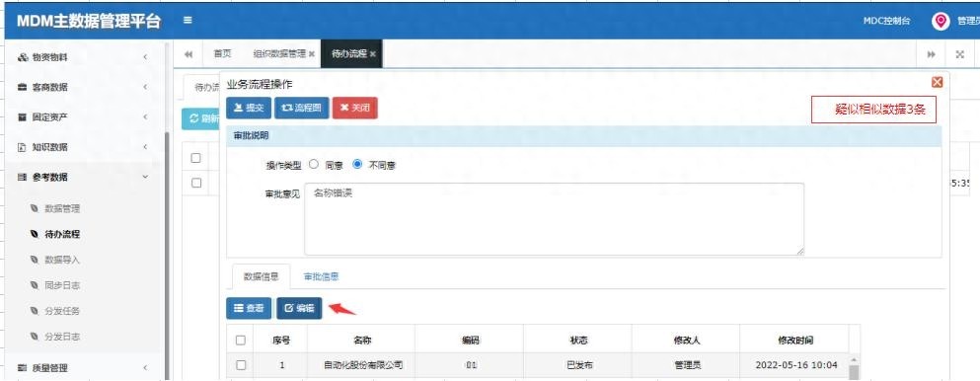Tick the select-all checkbox in table header

pyautogui.click(x=241, y=341)
